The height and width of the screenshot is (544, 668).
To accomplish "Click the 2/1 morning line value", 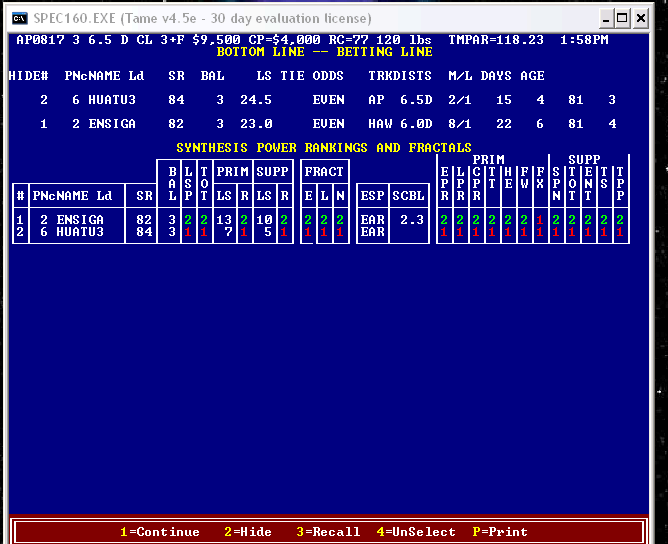I will point(460,100).
